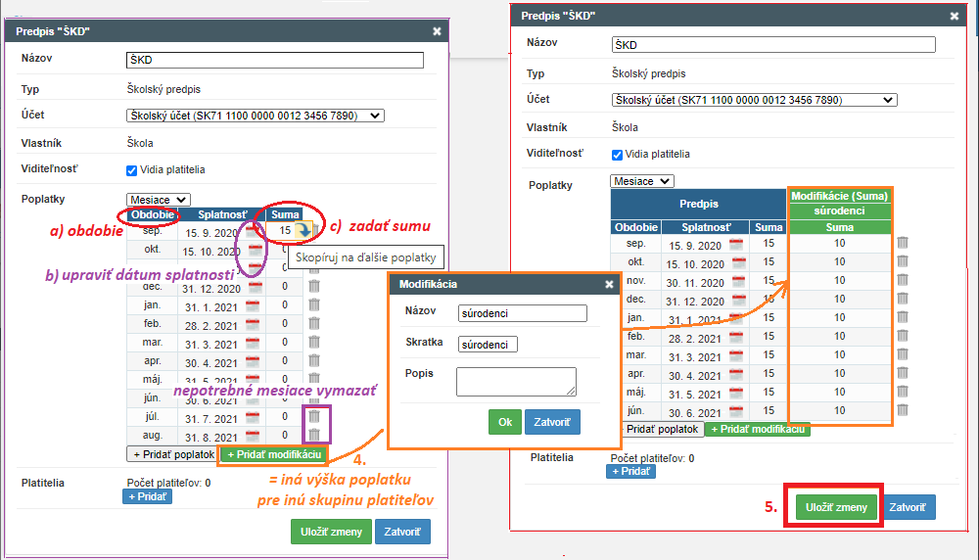Screen dimensions: 979x560
Task: Open date picker for 31. 12. 2020 in left window
Action: (x=255, y=288)
